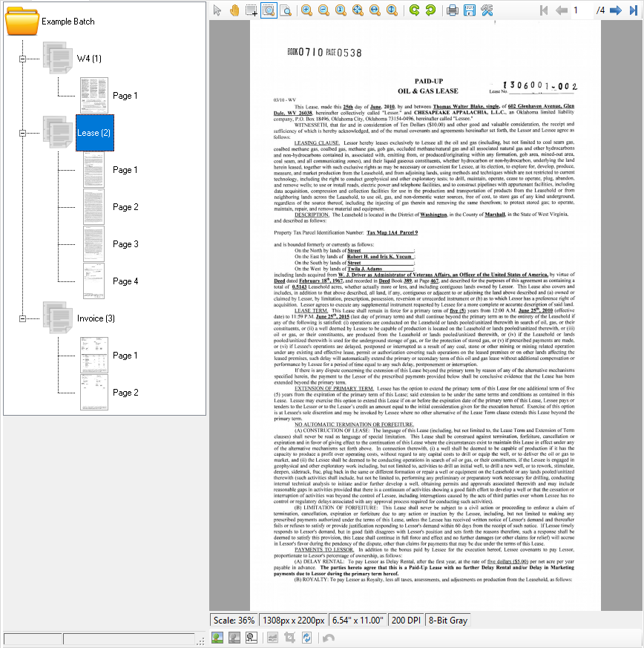Click the page magnifier tool icon
The width and height of the screenshot is (644, 648).
(286, 10)
